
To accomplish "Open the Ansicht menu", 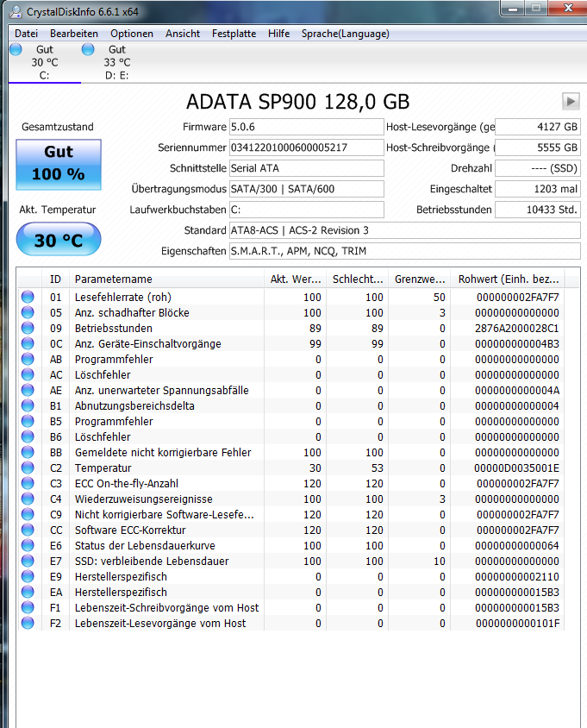I will click(x=183, y=34).
